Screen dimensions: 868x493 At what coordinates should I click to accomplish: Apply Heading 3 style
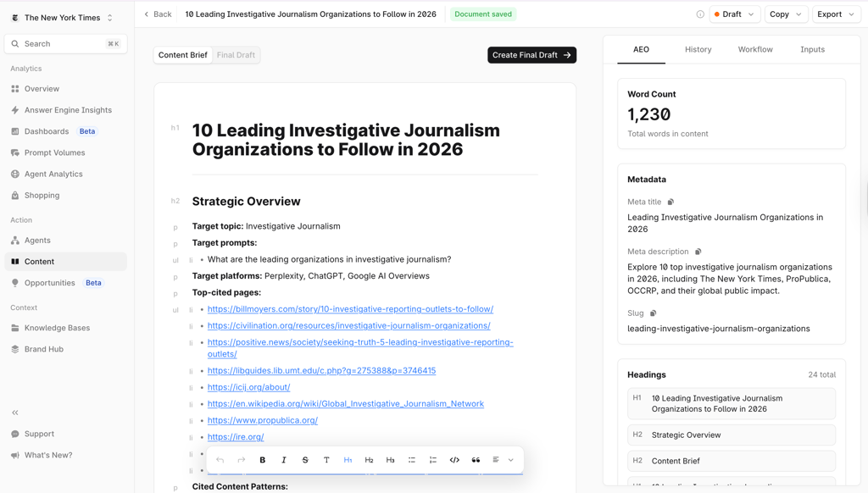[390, 460]
